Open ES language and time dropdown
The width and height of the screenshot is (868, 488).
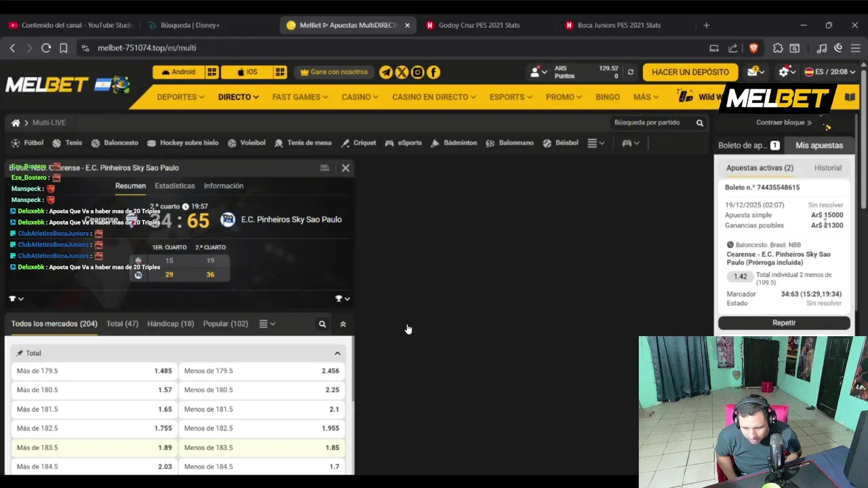[830, 72]
